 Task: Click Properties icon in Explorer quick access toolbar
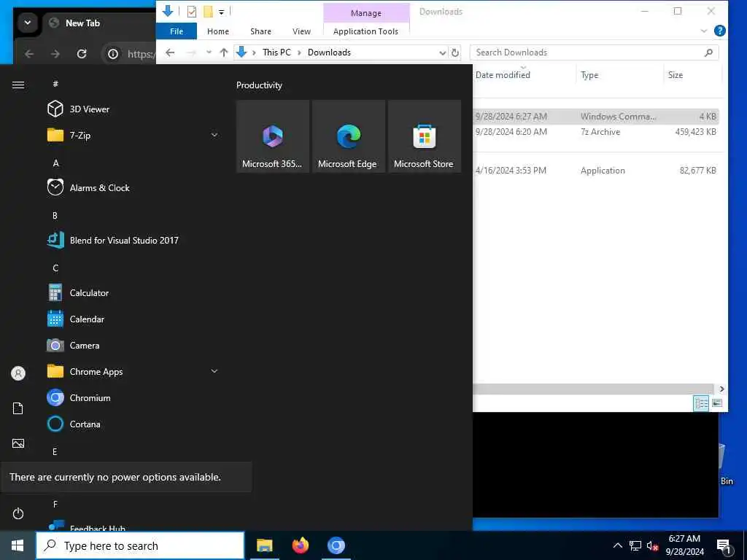coord(192,12)
